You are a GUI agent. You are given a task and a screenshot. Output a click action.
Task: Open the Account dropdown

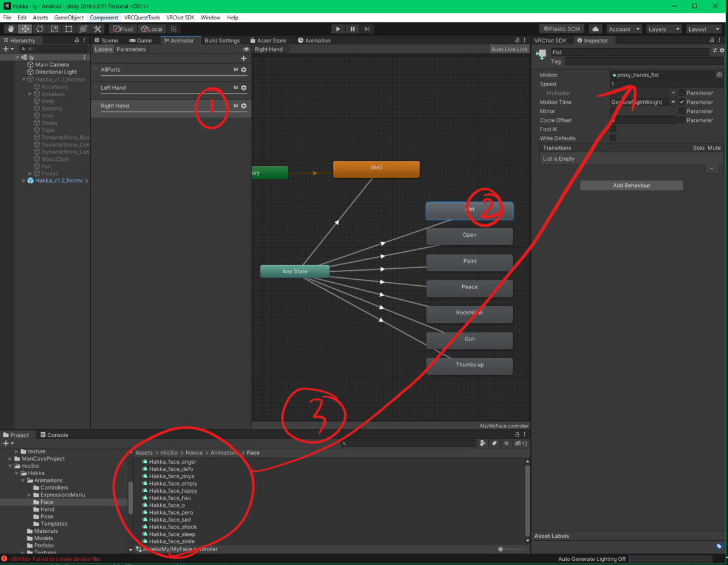624,29
